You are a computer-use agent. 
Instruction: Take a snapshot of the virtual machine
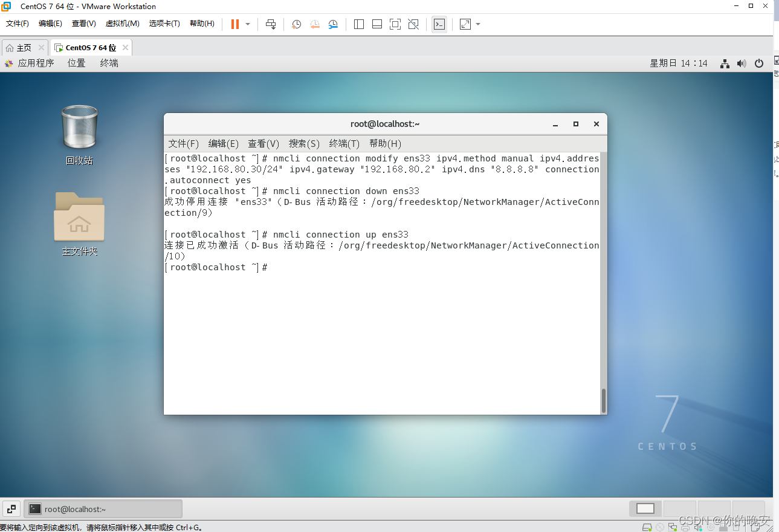tap(296, 24)
